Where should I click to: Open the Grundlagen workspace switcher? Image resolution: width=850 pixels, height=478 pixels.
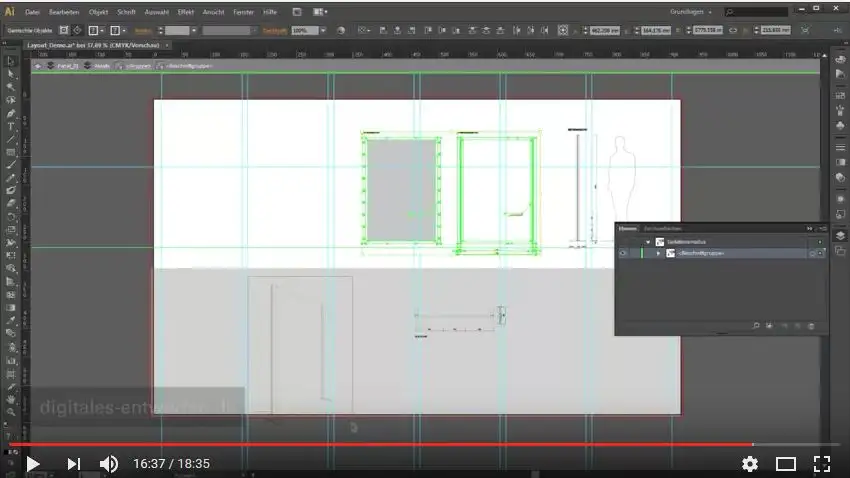click(691, 12)
